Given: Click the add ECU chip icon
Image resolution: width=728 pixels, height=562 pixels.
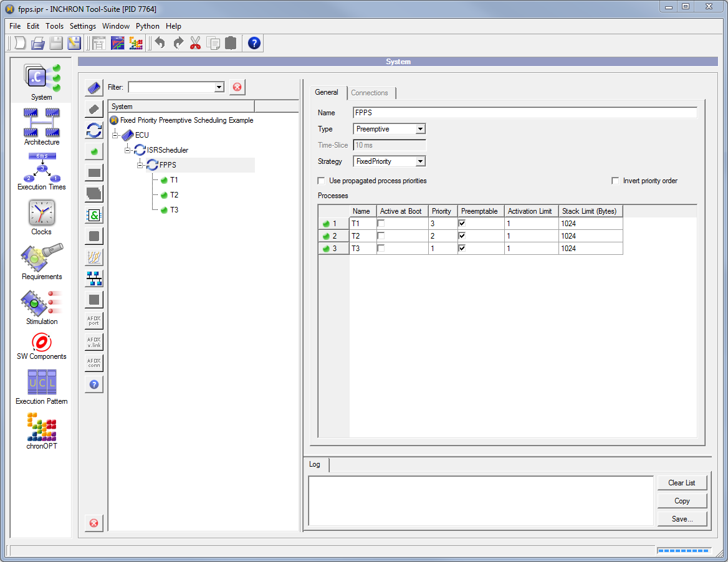Looking at the screenshot, I should [x=94, y=87].
